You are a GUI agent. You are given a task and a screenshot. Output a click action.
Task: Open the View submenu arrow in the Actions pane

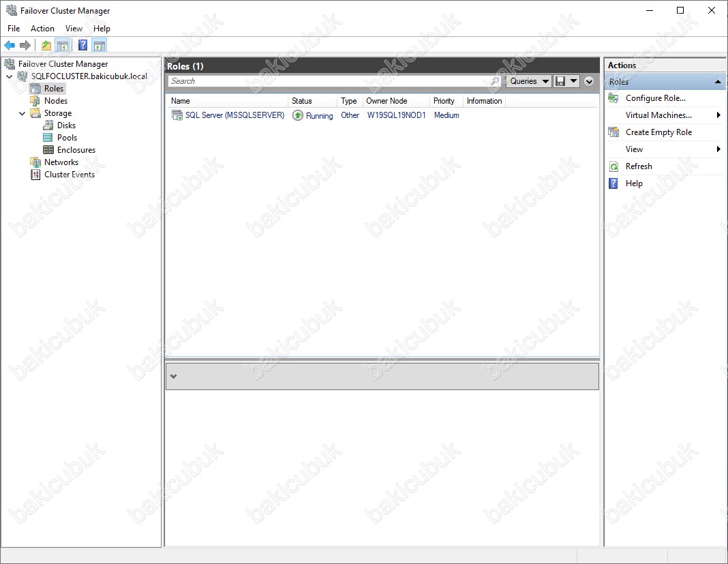pos(718,149)
